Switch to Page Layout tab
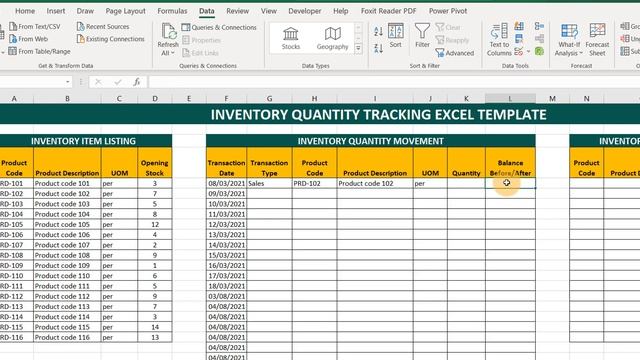This screenshot has height=360, width=640. pyautogui.click(x=125, y=11)
